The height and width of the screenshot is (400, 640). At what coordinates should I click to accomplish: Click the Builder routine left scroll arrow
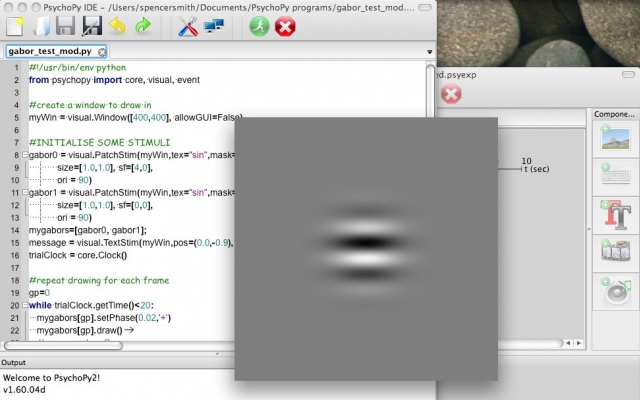click(568, 343)
